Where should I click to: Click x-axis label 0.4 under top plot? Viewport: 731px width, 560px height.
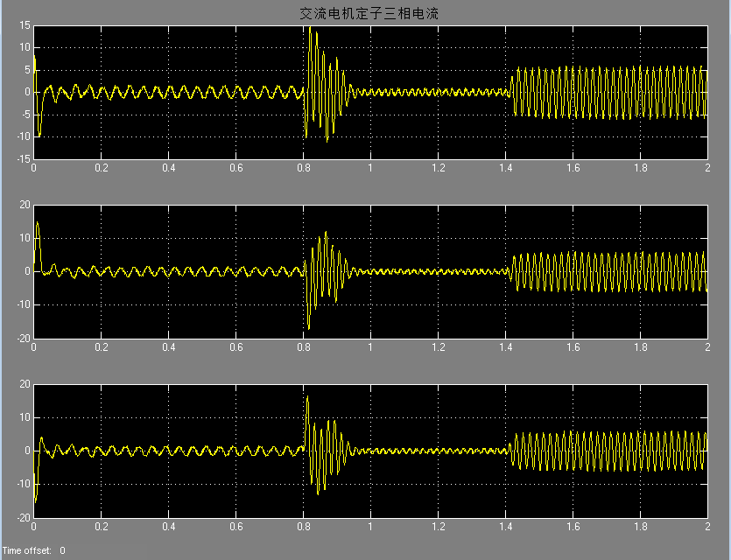169,168
